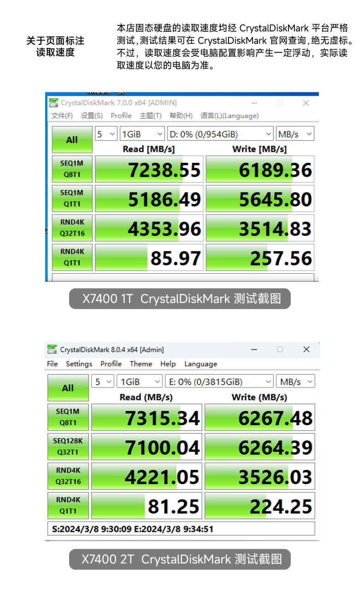The image size is (364, 593).
Task: Open D: 0% (0/954GiB) drive dropdown
Action: coord(220,134)
